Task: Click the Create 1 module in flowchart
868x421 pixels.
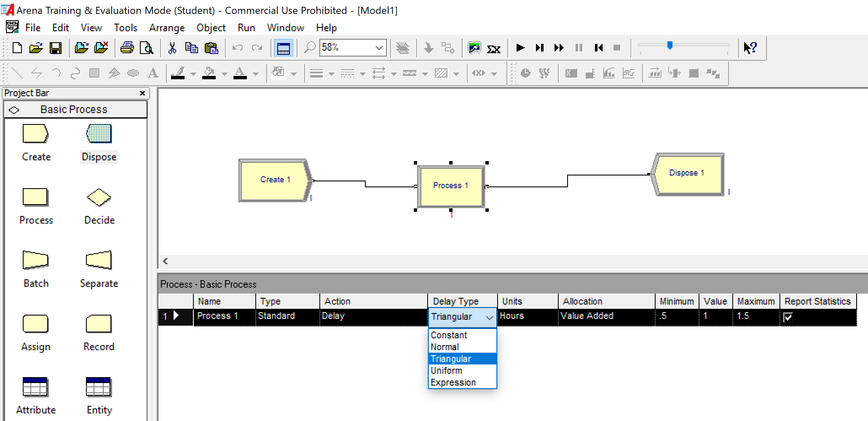Action: coord(276,180)
